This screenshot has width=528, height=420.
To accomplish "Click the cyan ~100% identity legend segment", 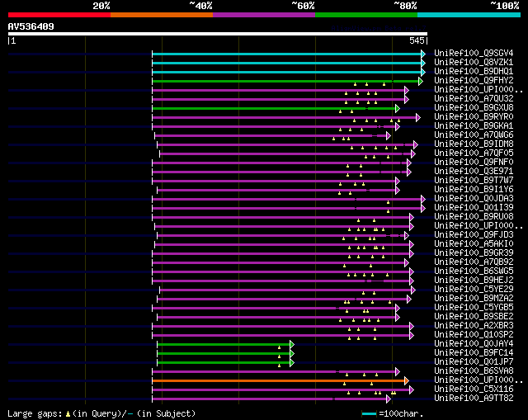I will (x=469, y=15).
